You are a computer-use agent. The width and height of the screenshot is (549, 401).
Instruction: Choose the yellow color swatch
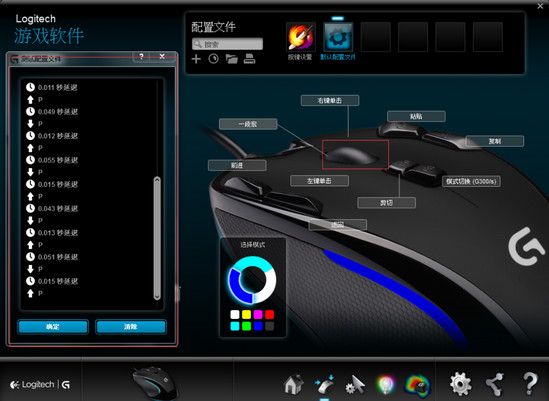[x=246, y=314]
